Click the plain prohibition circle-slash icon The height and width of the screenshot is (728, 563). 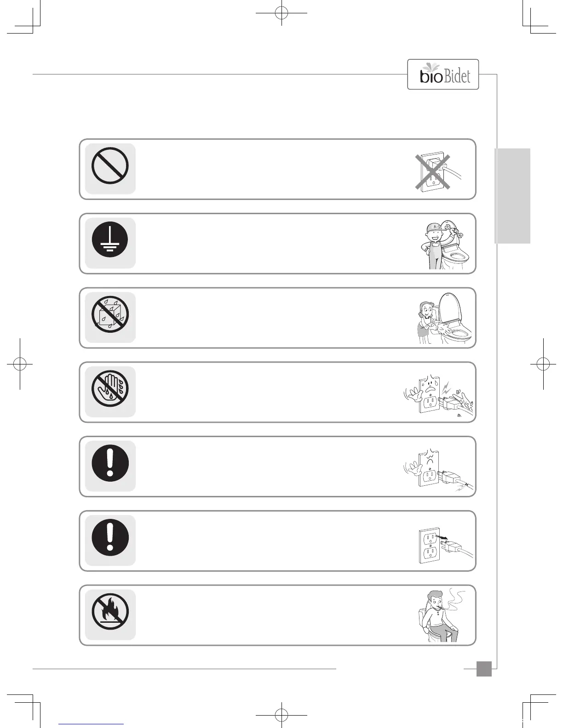(110, 166)
